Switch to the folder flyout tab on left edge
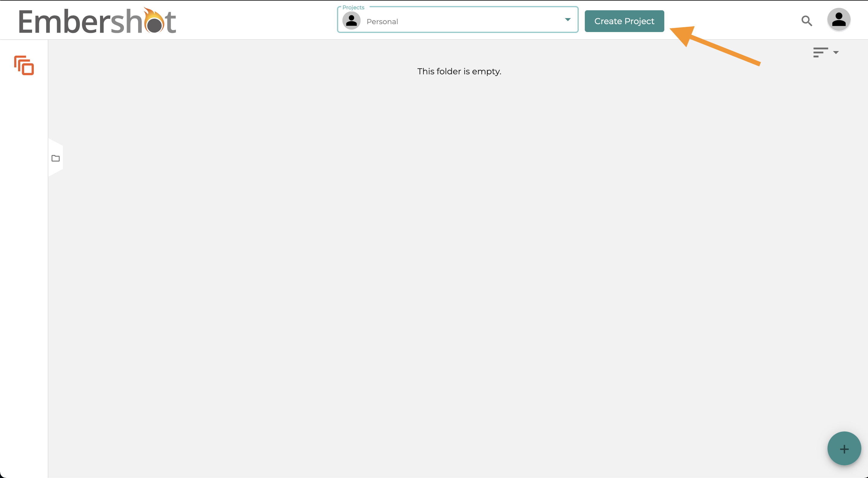868x478 pixels. click(x=56, y=158)
